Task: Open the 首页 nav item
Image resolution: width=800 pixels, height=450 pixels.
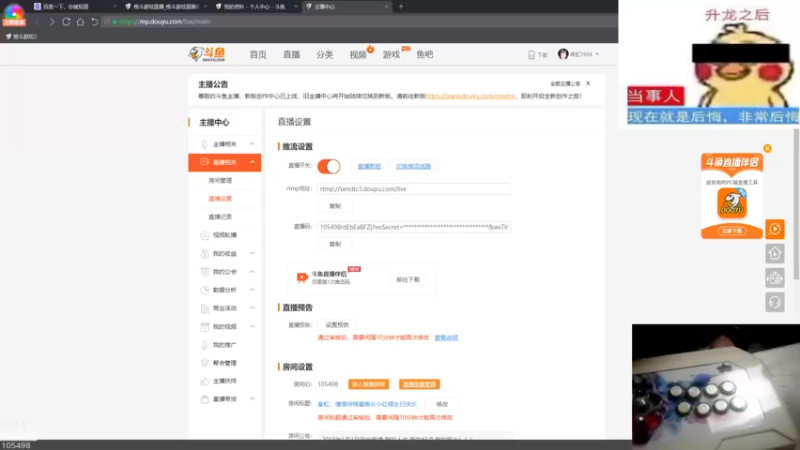Action: click(x=258, y=55)
